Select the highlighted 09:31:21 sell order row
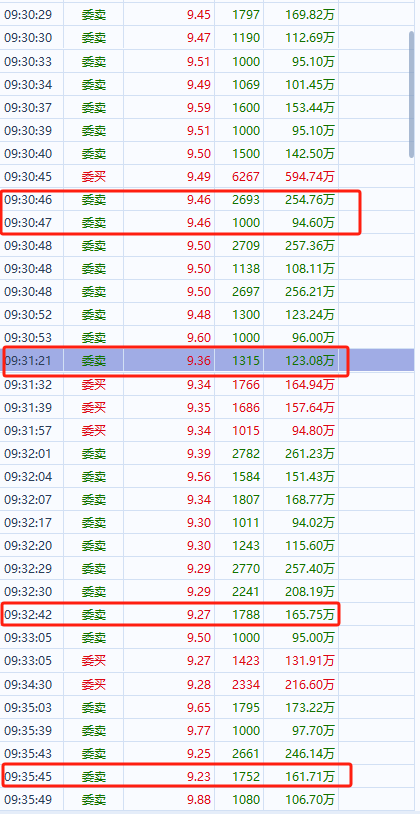Image resolution: width=420 pixels, height=814 pixels. 208,361
